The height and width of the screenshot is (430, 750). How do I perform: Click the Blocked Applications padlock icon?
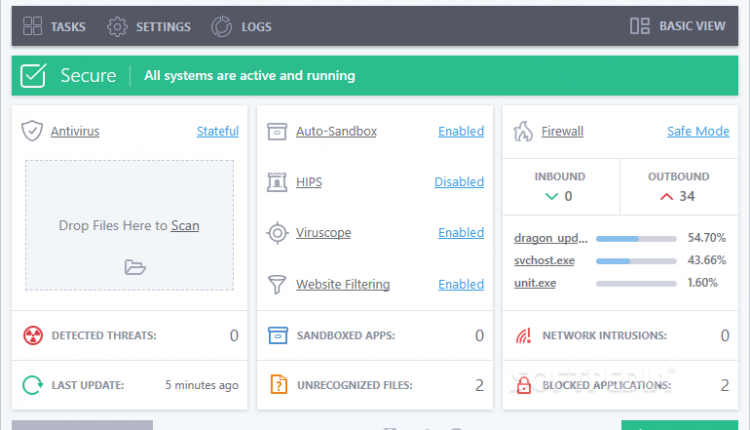click(x=523, y=385)
